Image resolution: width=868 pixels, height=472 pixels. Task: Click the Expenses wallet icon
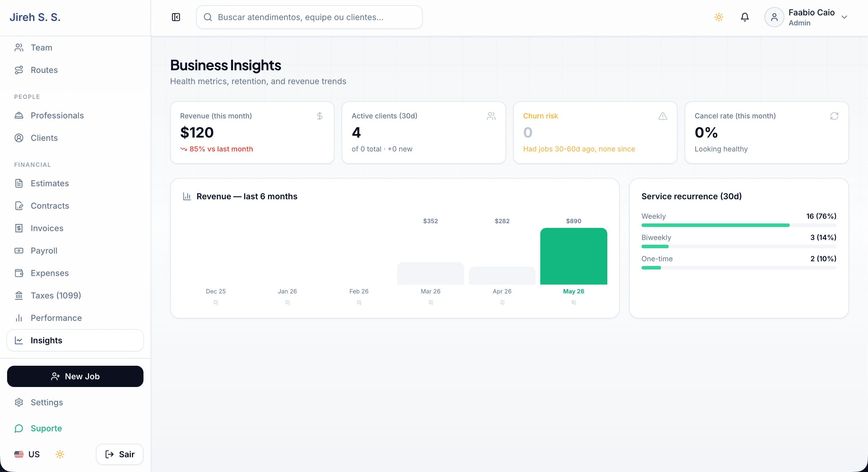point(19,273)
